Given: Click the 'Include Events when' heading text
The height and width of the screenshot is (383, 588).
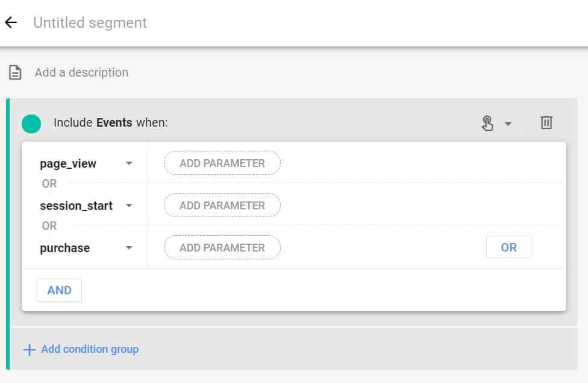Looking at the screenshot, I should pos(110,123).
